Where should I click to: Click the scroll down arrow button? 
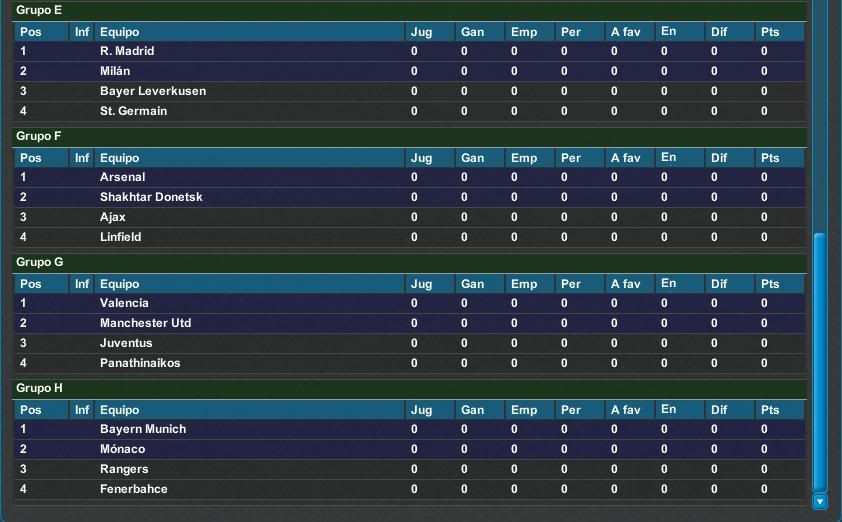[820, 502]
